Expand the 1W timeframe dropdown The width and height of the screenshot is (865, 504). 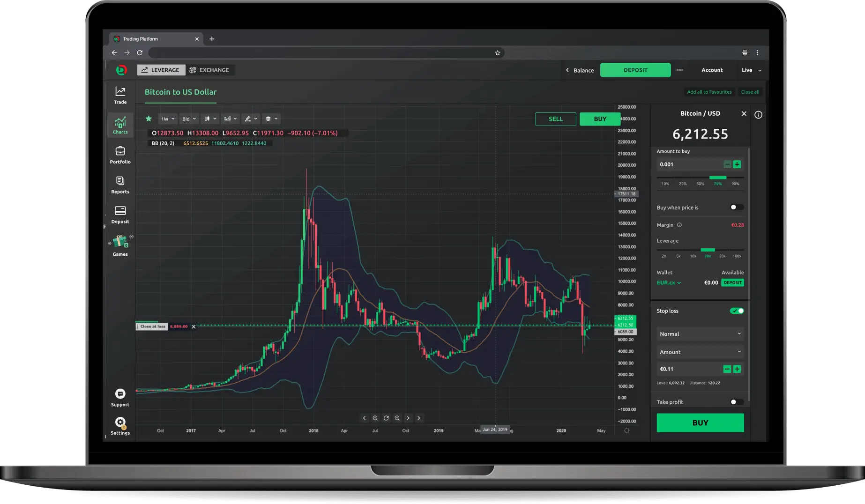pos(167,119)
